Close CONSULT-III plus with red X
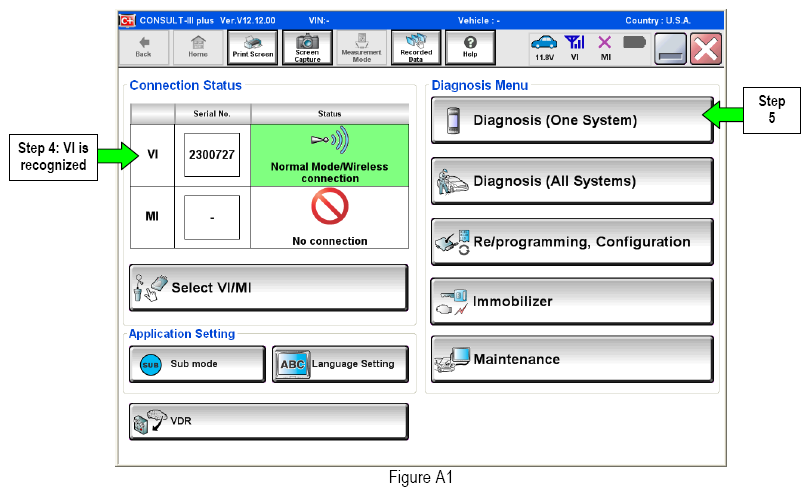This screenshot has height=496, width=810. tap(706, 49)
